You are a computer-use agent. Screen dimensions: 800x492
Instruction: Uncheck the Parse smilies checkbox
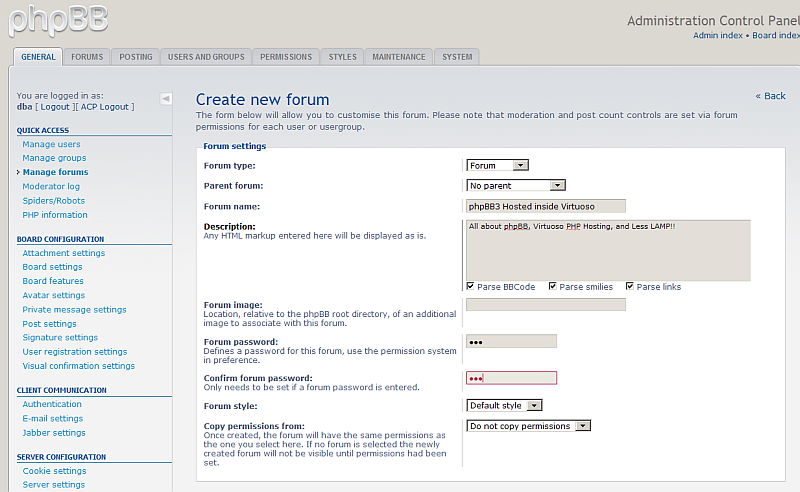click(x=553, y=287)
